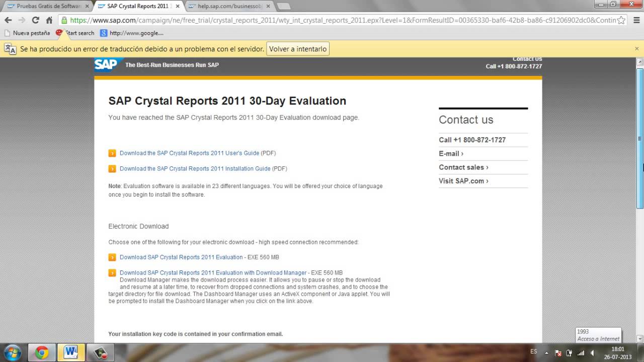Click the translate icon in the yellow infobar
644x362 pixels.
tap(10, 49)
